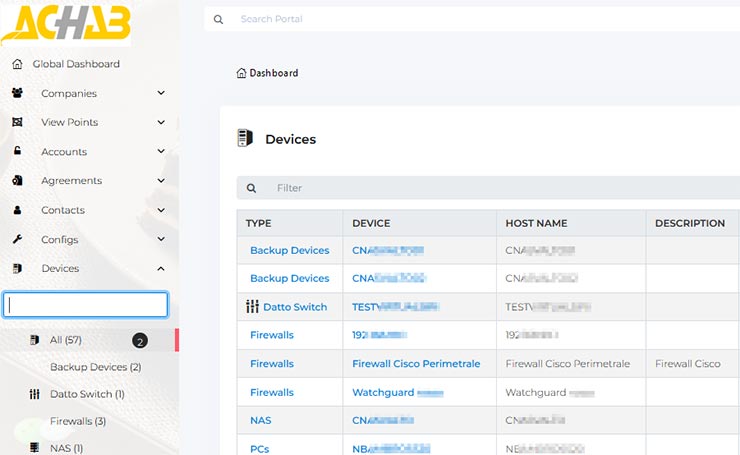Screen dimensions: 740x455
Task: Expand the Companies menu chevron
Action: click(161, 93)
